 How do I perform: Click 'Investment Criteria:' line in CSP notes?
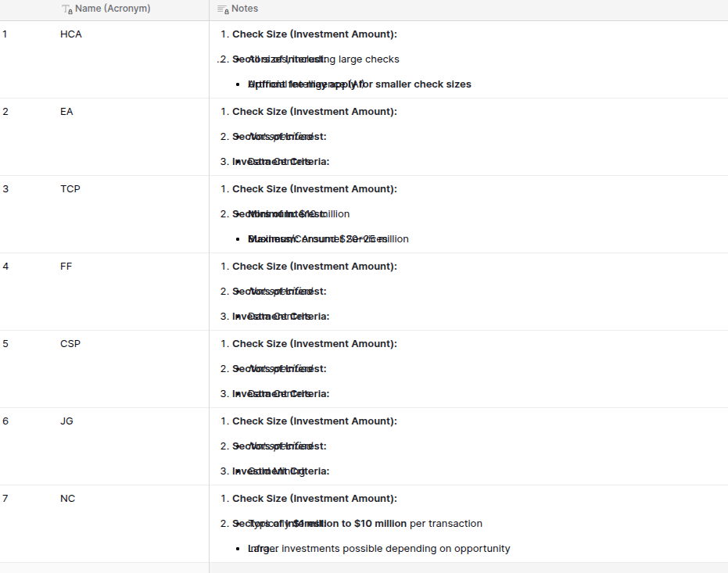(x=281, y=394)
